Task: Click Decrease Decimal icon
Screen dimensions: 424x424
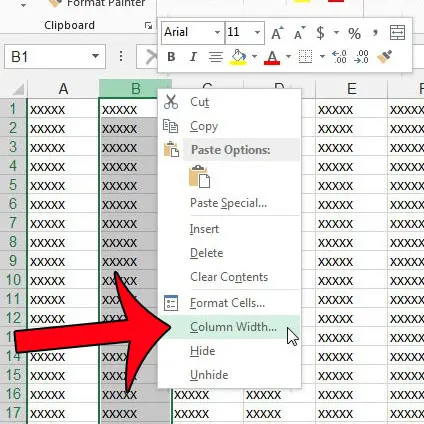Action: click(362, 57)
